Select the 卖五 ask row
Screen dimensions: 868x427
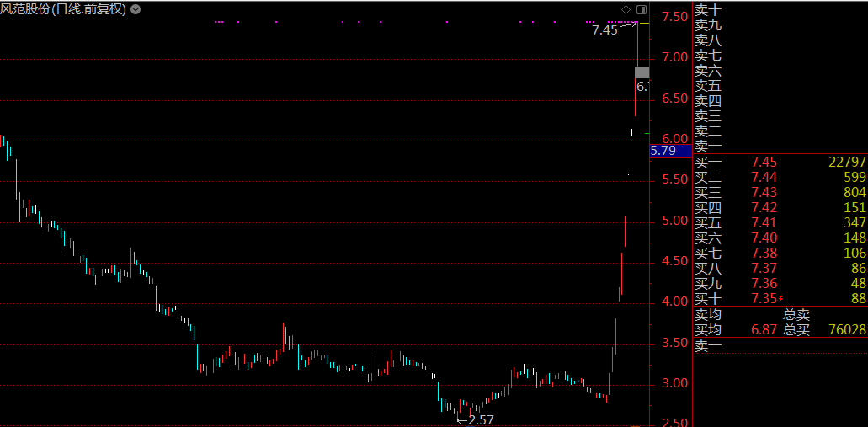tap(707, 86)
